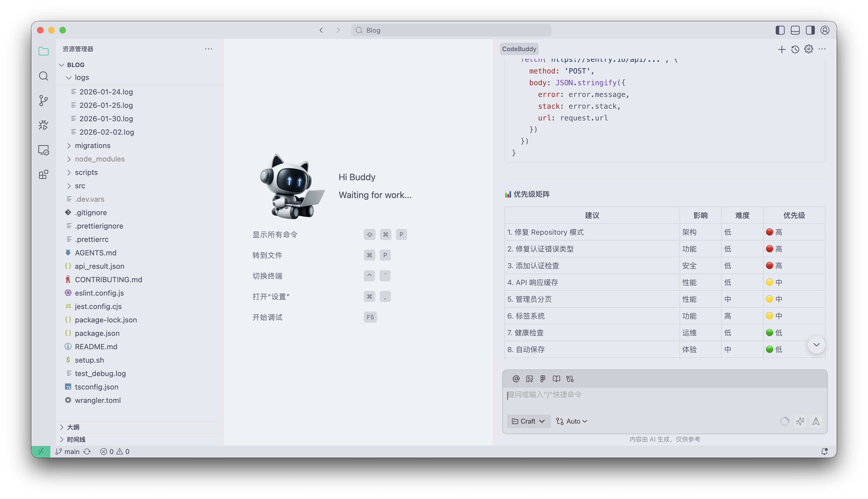Toggle the primary sidebar visibility
This screenshot has width=868, height=499.
780,30
